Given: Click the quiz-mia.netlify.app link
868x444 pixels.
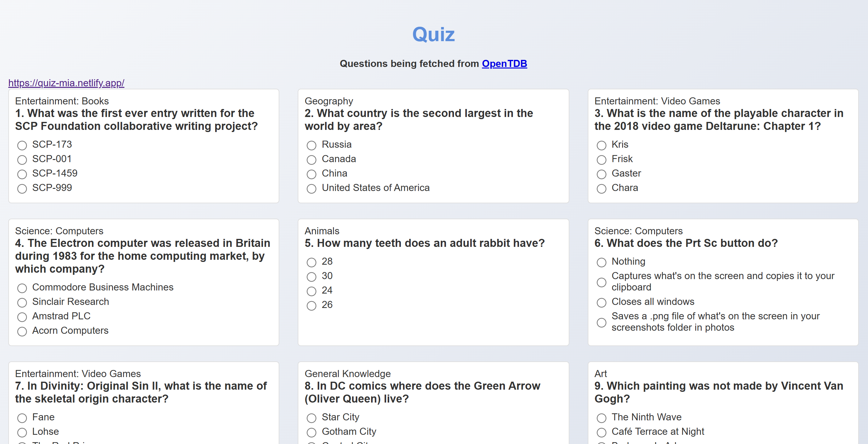Looking at the screenshot, I should click(x=66, y=83).
